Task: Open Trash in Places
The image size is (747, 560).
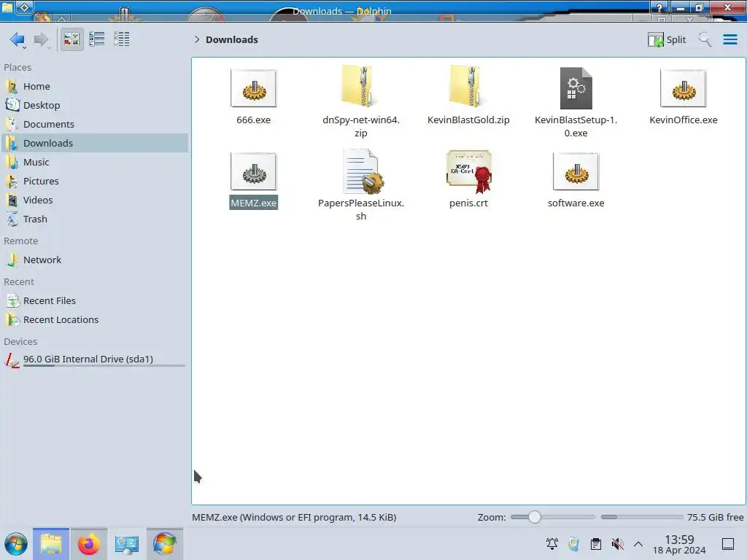Action: coord(94,219)
